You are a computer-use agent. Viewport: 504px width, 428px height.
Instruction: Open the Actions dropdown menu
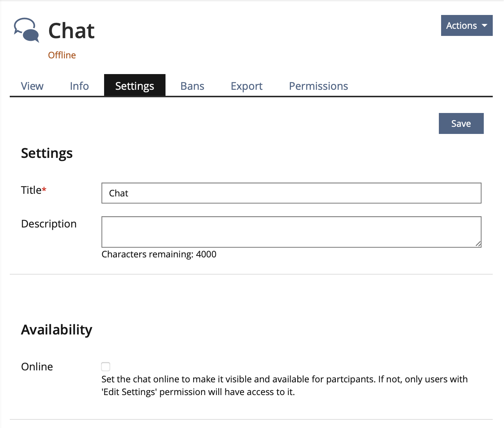click(x=467, y=25)
